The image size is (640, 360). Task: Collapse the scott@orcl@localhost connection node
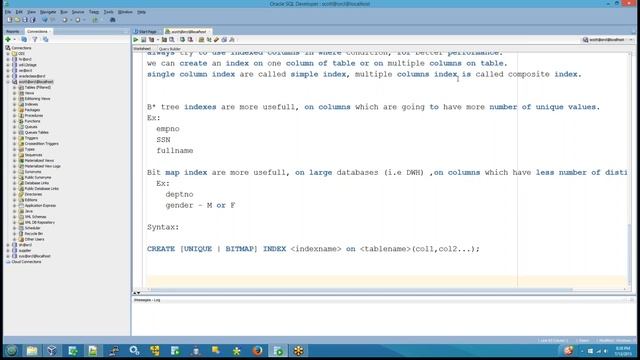coord(8,82)
